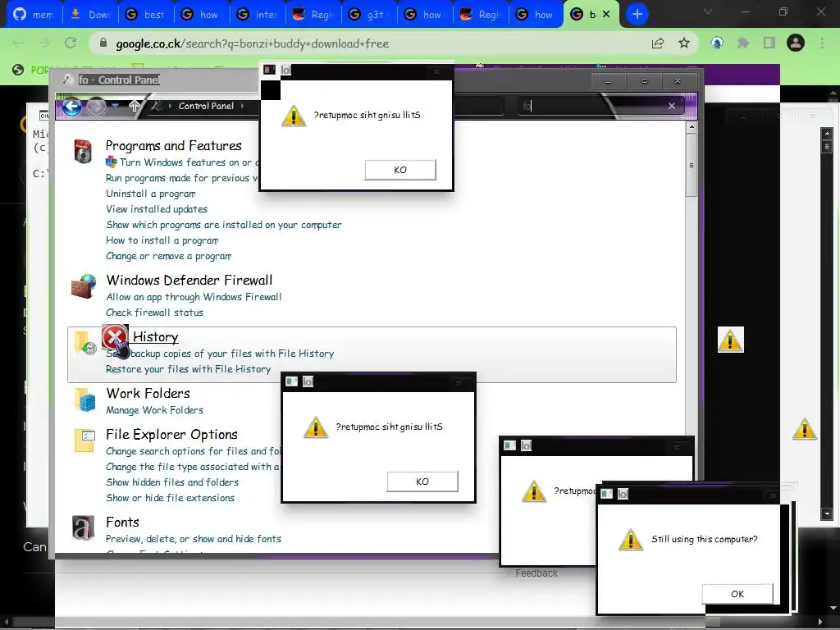Open Chrome profile avatar
Screen dimensions: 840x630
click(796, 43)
